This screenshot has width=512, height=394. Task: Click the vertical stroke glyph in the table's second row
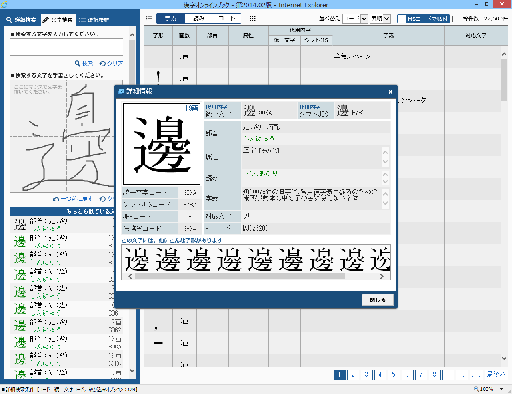[158, 77]
